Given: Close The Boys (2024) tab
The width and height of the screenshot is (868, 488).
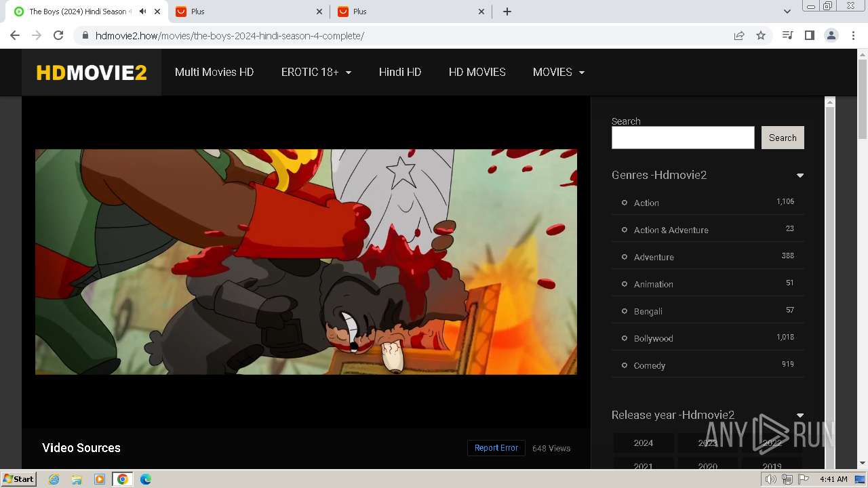Looking at the screenshot, I should click(x=157, y=12).
